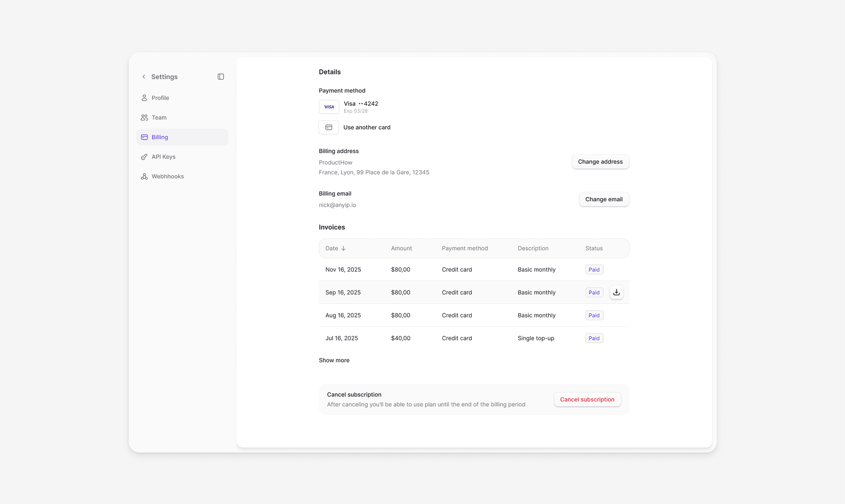Screen dimensions: 845x504
Task: Click the API Keys key icon
Action: pos(144,157)
